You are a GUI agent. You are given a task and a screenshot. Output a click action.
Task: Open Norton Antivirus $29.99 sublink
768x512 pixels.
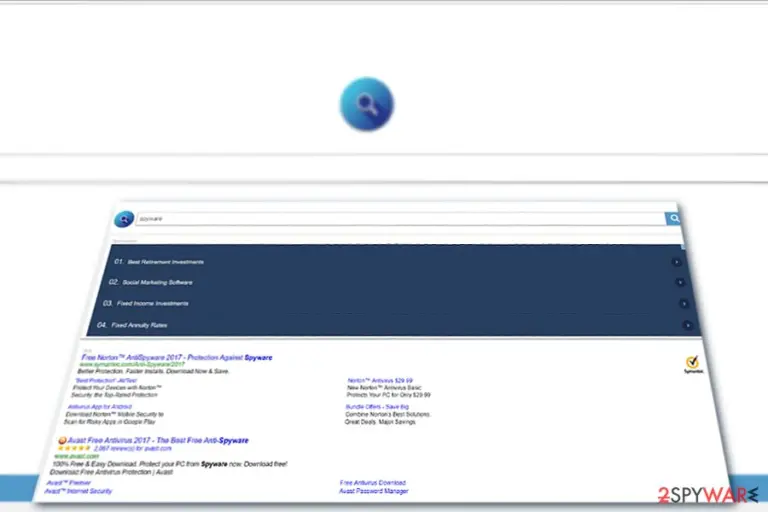(380, 380)
